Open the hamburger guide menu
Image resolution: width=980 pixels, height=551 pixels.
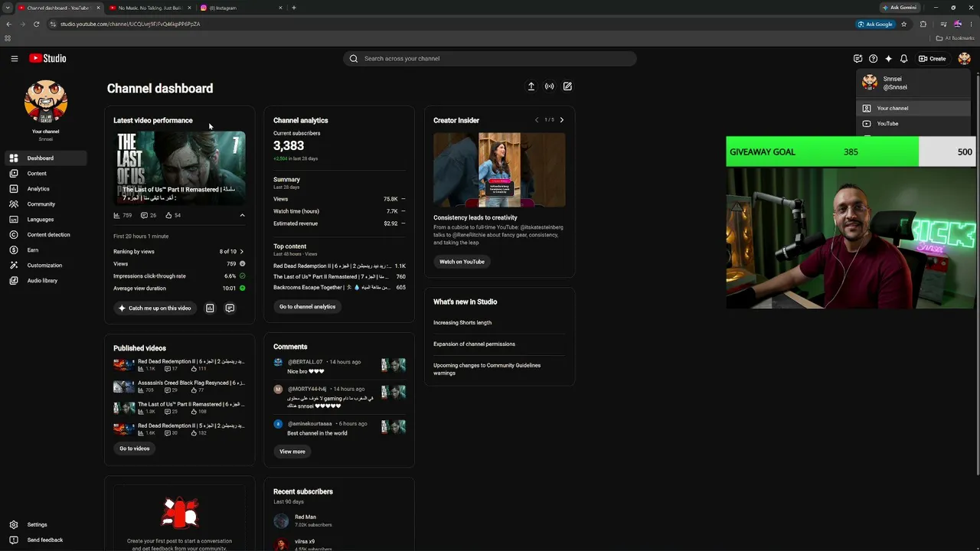pos(14,58)
